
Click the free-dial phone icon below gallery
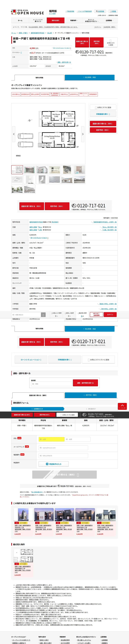pos(74,206)
